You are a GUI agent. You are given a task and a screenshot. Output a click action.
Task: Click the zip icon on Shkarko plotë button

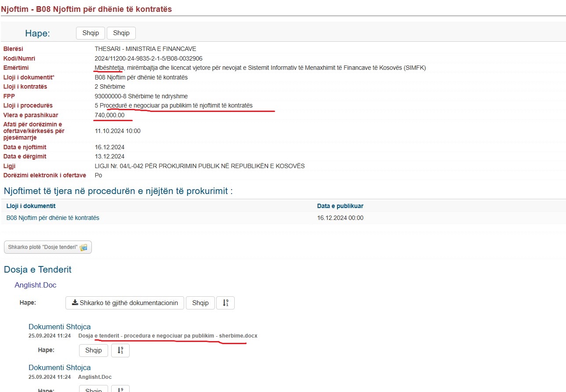83,248
